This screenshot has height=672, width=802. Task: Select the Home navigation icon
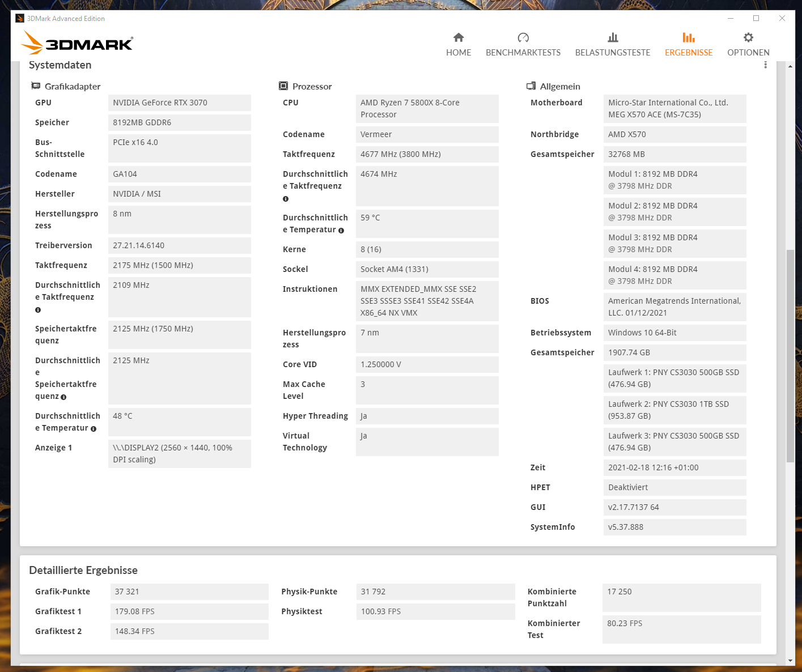pos(459,37)
